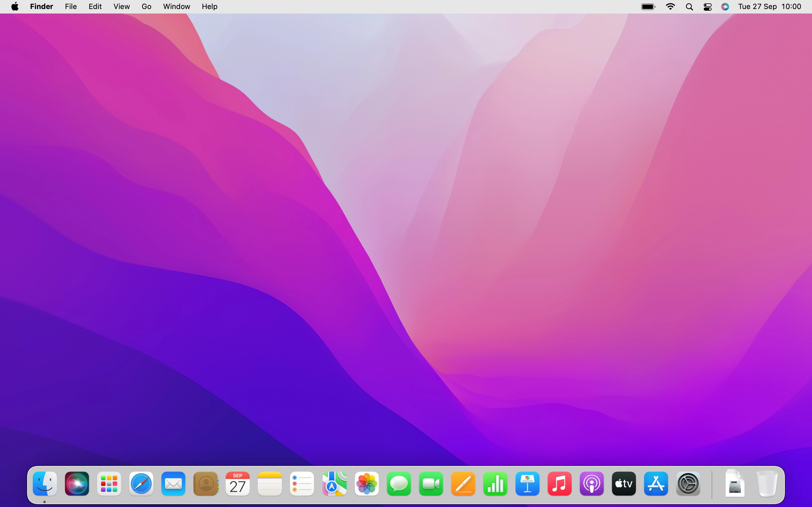
Task: Launch Maps from the Dock
Action: coord(335,484)
